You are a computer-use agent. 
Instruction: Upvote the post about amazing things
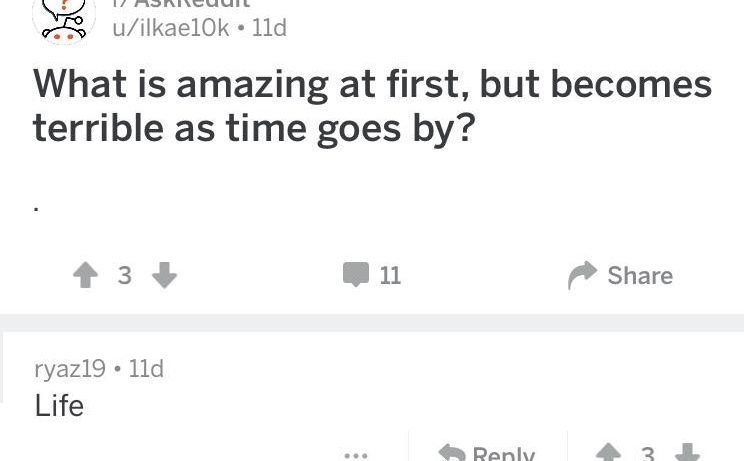coord(85,275)
